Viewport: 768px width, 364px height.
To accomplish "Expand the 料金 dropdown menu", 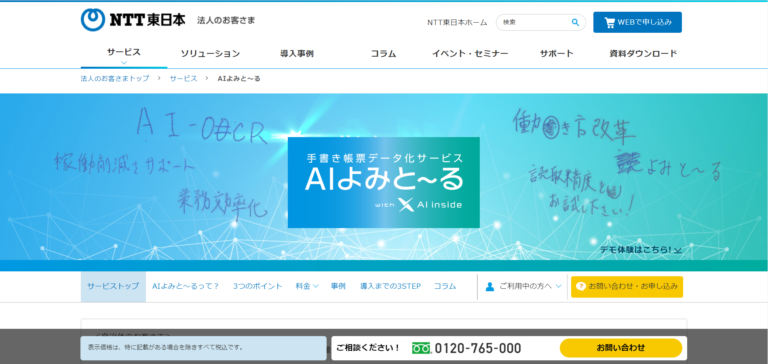I will click(307, 287).
